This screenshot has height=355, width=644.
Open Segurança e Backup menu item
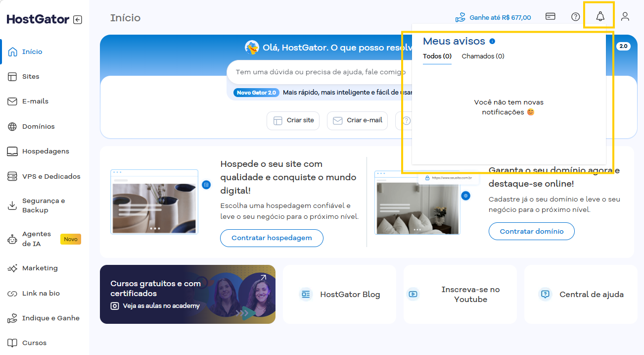pos(45,205)
